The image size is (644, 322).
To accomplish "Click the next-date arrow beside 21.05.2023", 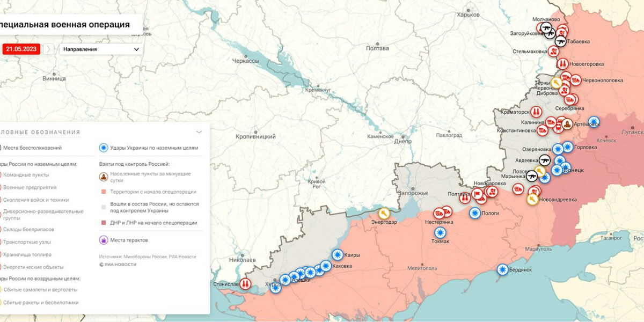I will coord(48,49).
